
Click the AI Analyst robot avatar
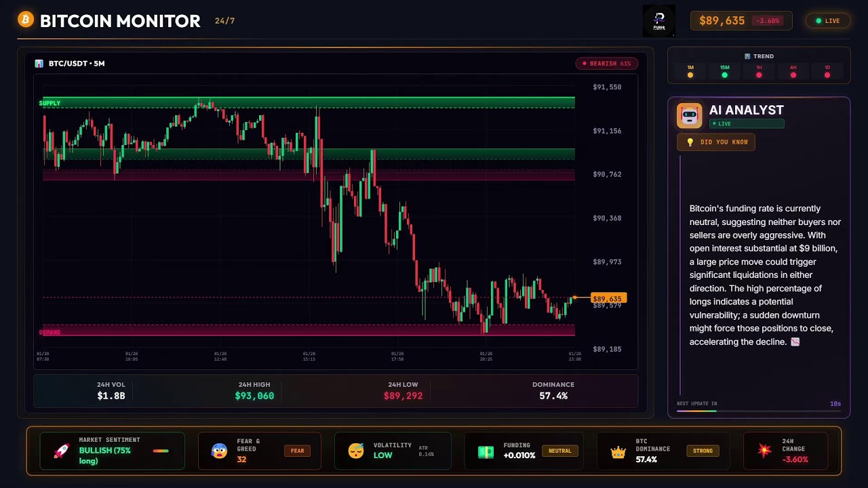[x=690, y=116]
